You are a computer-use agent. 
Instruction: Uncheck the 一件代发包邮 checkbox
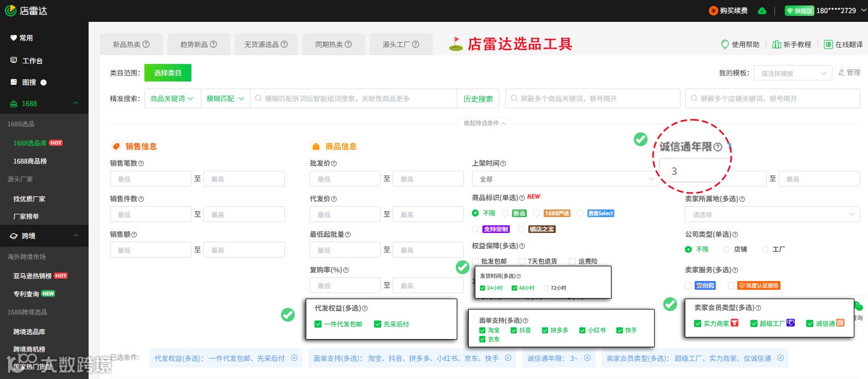(x=318, y=324)
